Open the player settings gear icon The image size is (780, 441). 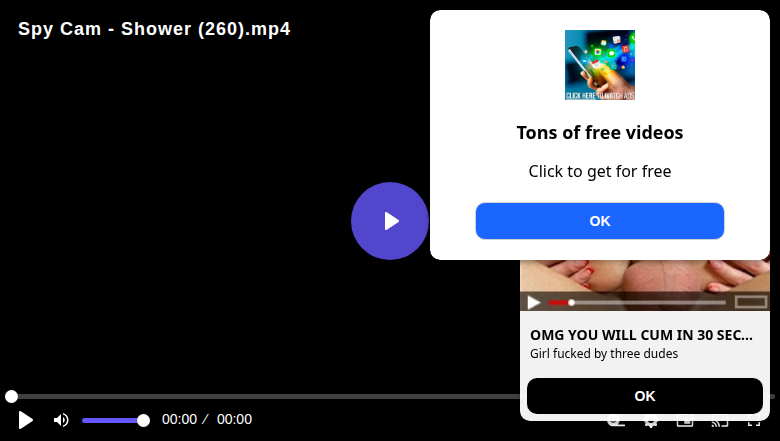click(651, 423)
